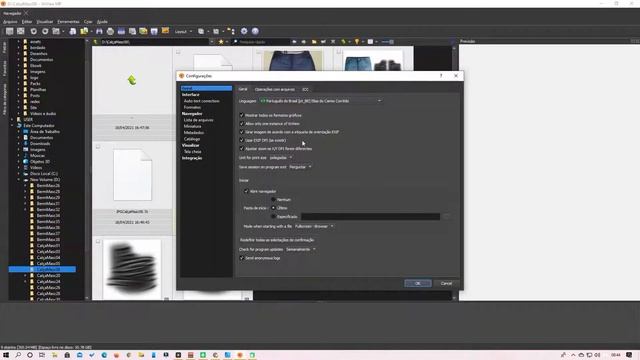Open the Editar menu
This screenshot has height=360, width=640.
27,22
